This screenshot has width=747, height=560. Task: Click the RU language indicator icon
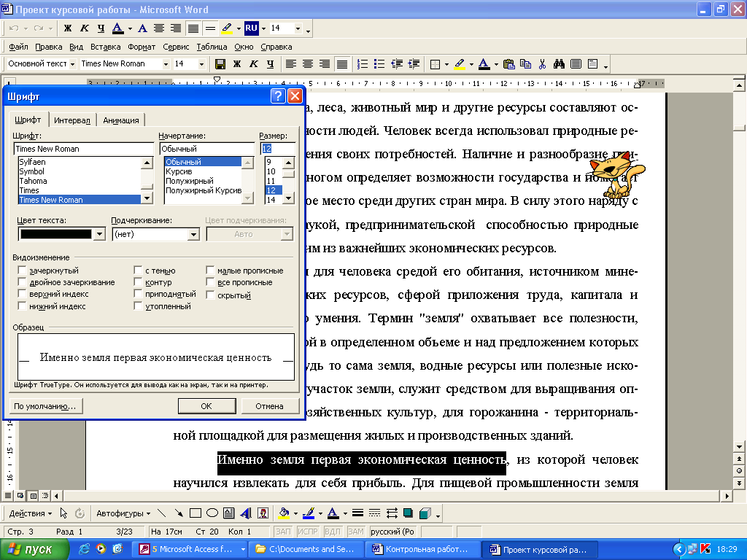[x=251, y=28]
